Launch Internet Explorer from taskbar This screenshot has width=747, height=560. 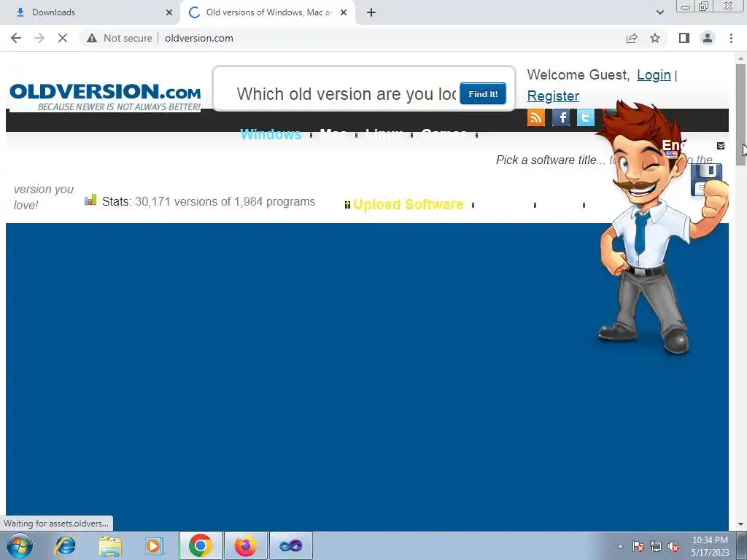(x=65, y=545)
